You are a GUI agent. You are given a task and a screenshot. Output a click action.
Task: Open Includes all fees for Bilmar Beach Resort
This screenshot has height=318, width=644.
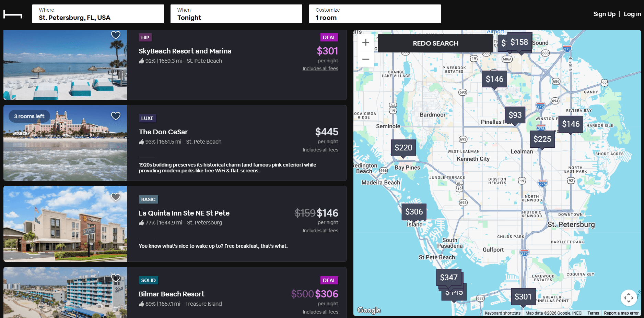point(320,312)
